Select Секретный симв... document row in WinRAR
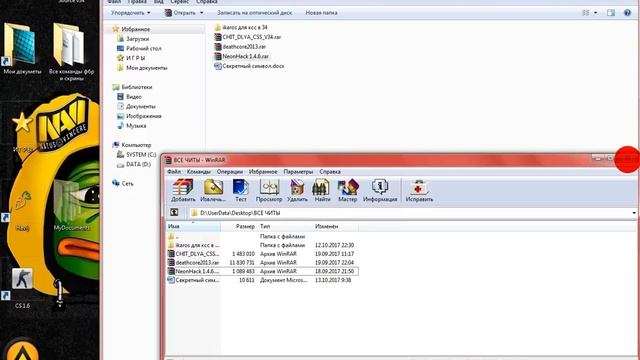640x360 pixels. tap(262, 280)
